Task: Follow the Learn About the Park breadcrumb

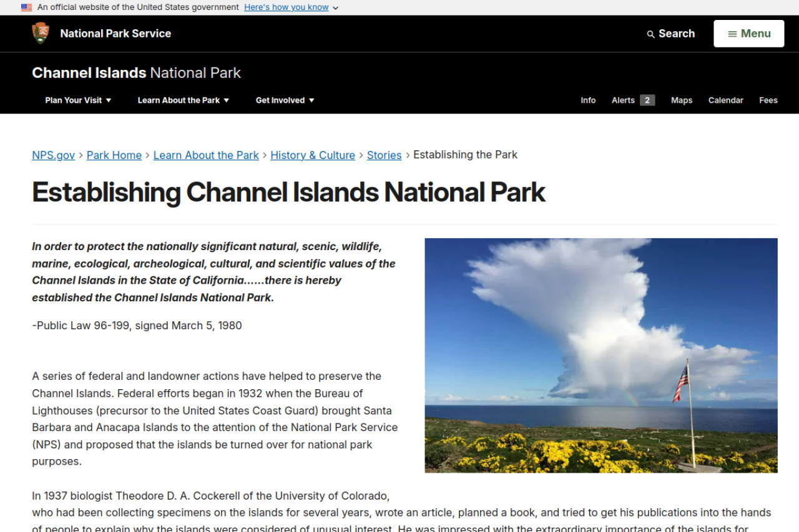Action: [206, 155]
